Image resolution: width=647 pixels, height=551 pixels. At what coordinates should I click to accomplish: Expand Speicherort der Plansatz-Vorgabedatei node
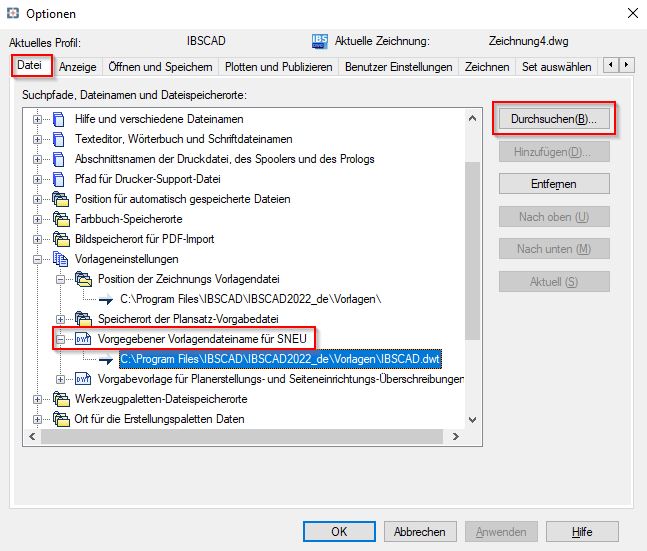(60, 319)
